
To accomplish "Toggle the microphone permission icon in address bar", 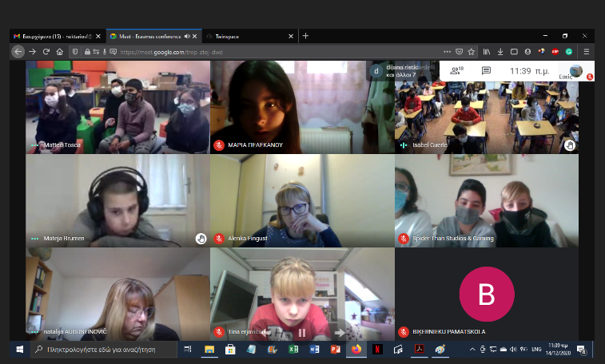I will 105,52.
